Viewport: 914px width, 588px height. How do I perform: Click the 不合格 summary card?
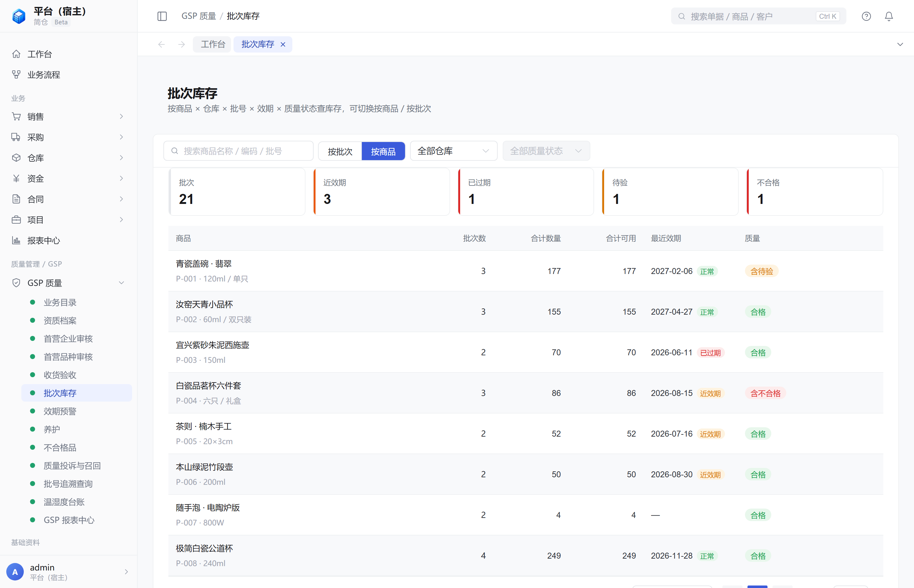[x=815, y=192]
